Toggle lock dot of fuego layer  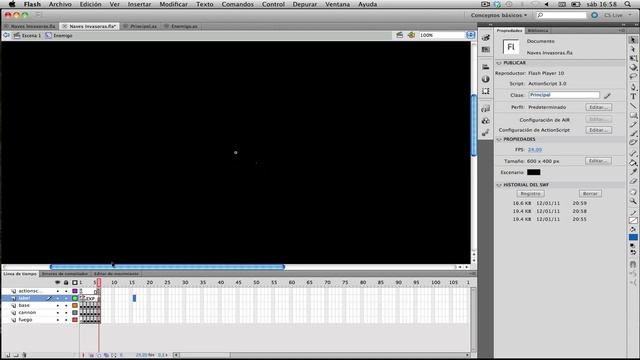click(x=66, y=320)
